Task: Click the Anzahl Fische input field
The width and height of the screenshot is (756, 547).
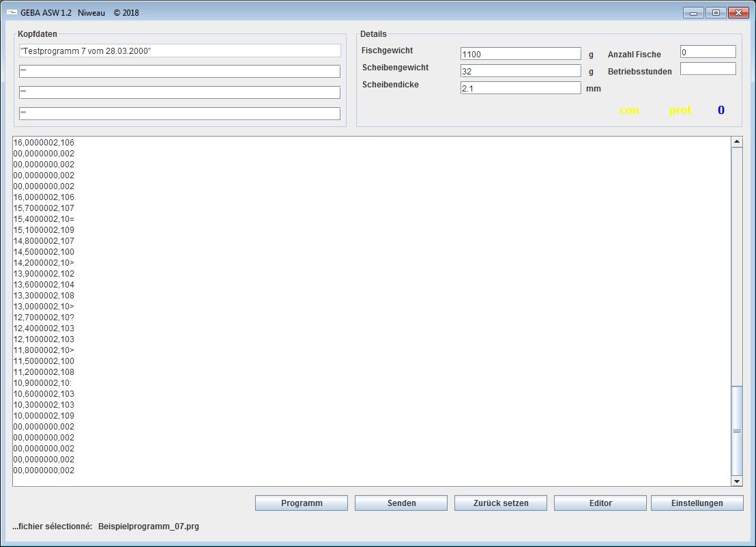Action: [708, 52]
